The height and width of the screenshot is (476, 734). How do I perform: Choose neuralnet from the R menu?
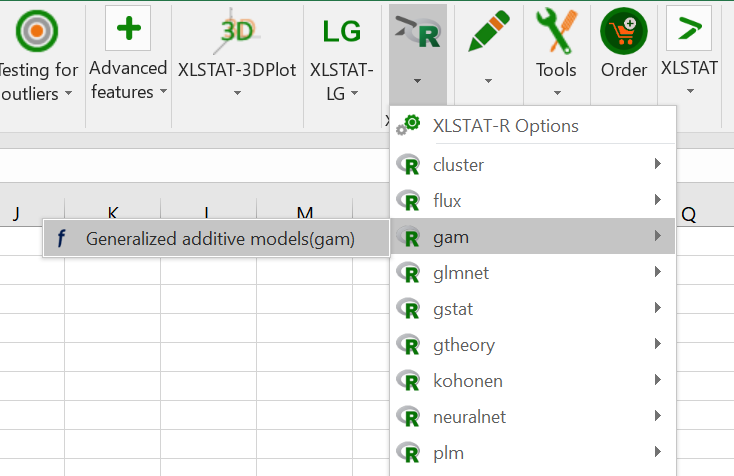click(472, 416)
